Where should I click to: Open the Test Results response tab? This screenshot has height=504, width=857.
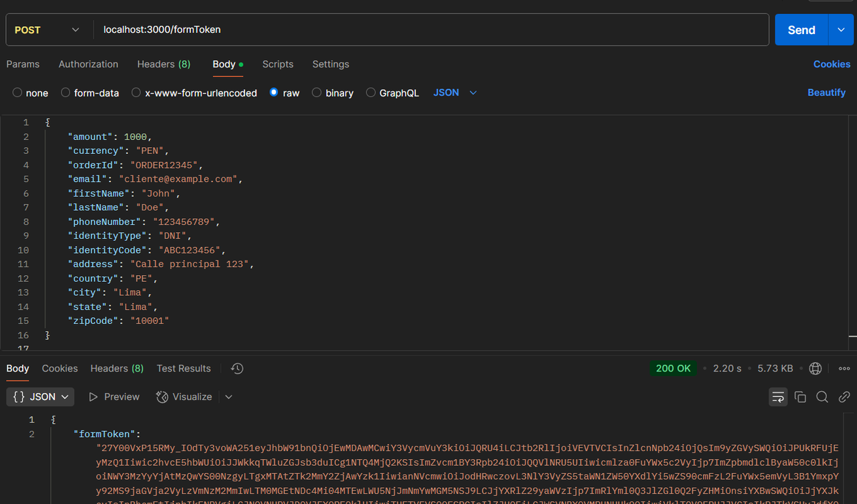183,368
